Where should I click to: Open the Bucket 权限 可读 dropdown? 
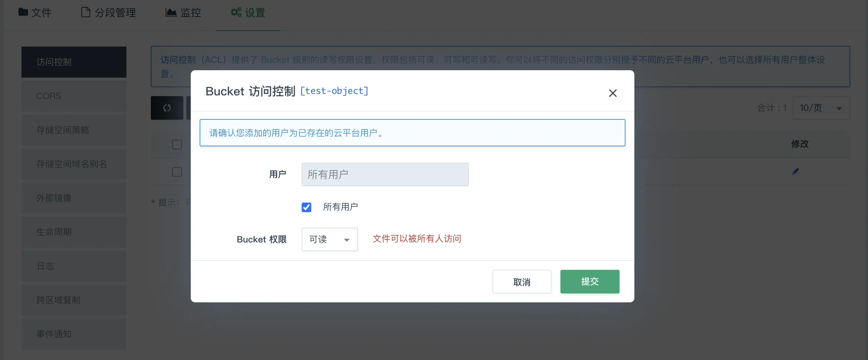point(329,240)
